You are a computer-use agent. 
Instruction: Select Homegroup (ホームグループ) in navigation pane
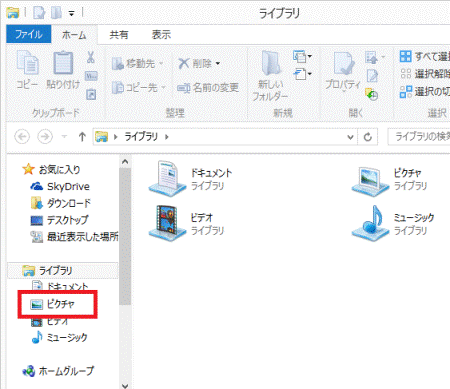[58, 371]
